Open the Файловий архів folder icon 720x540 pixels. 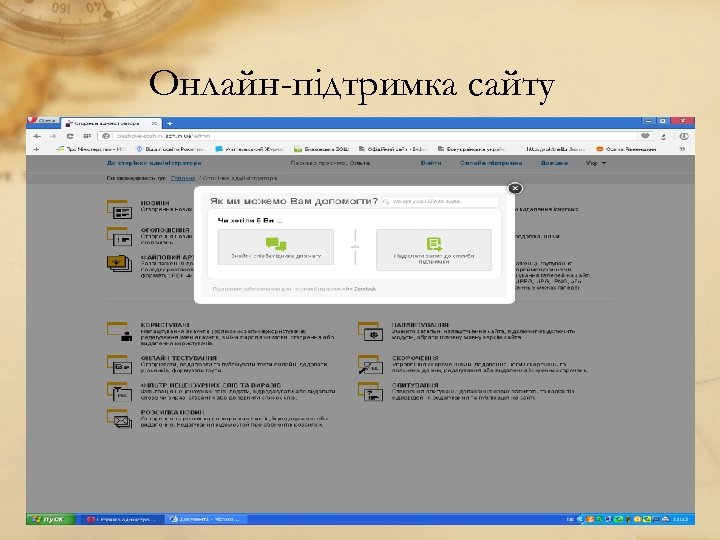[119, 264]
